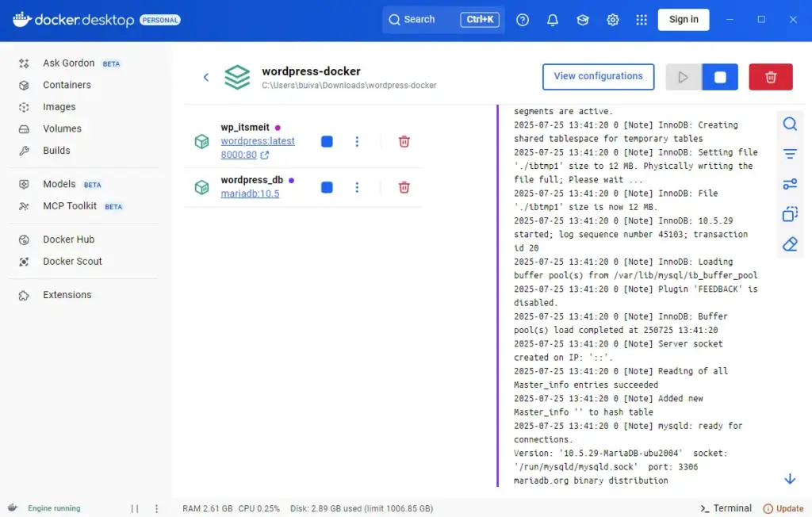The image size is (812, 517).
Task: Open log display options icon
Action: tap(790, 184)
